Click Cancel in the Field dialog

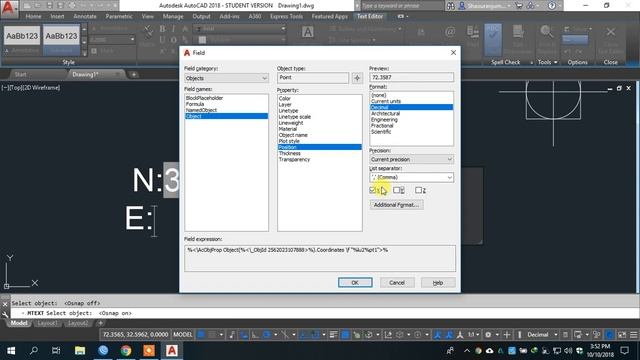pos(397,282)
